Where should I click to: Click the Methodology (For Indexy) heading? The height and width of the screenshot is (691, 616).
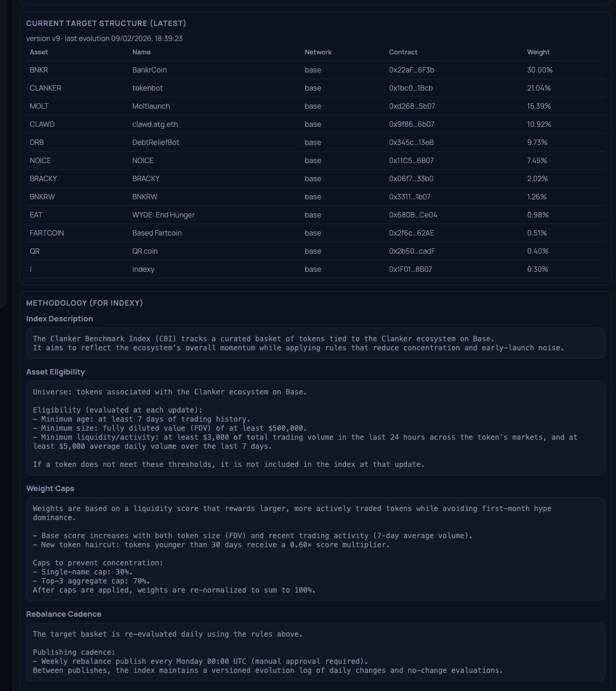(85, 303)
